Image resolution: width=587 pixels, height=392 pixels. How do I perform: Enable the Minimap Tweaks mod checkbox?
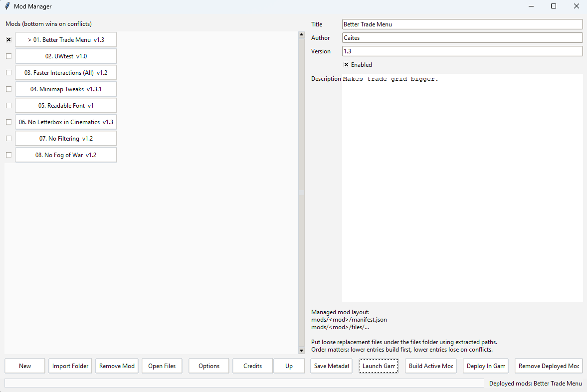coord(8,89)
